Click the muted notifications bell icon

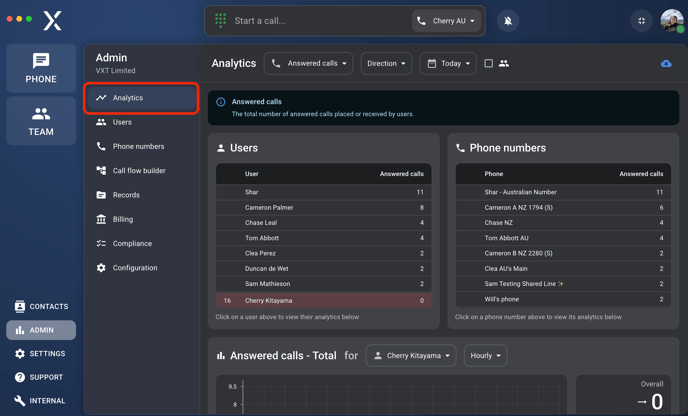tap(508, 21)
